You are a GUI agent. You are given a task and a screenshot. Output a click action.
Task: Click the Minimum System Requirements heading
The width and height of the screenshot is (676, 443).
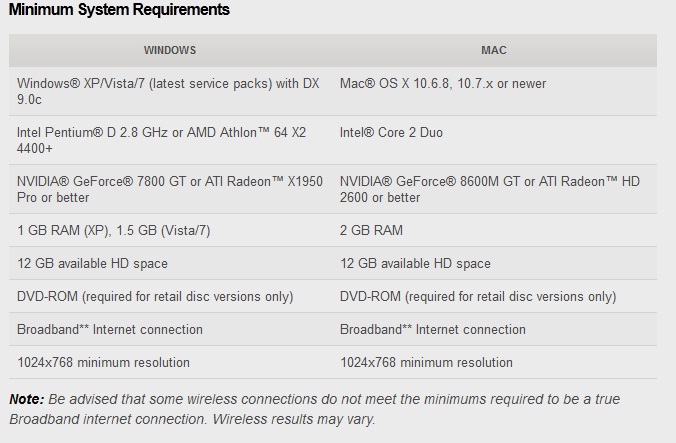[x=119, y=10]
